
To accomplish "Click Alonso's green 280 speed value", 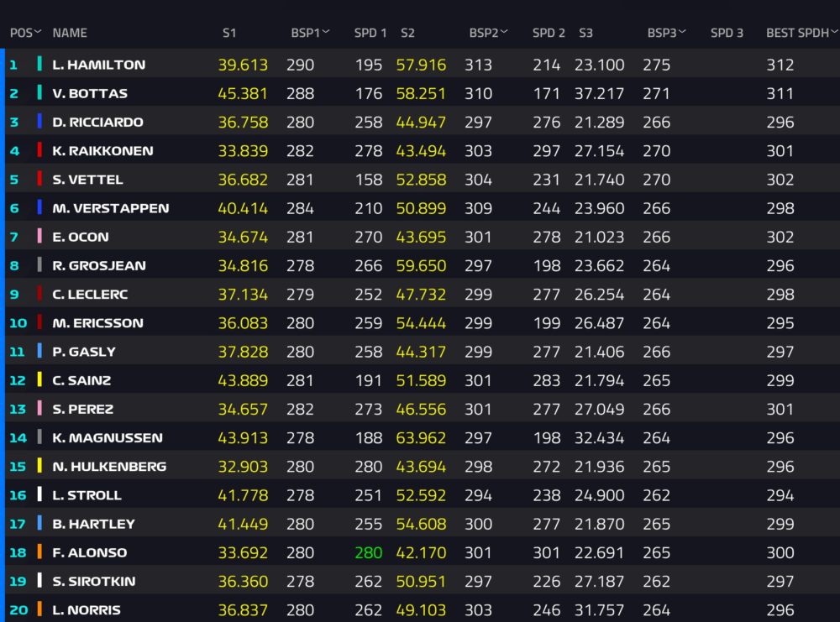I will [x=369, y=552].
